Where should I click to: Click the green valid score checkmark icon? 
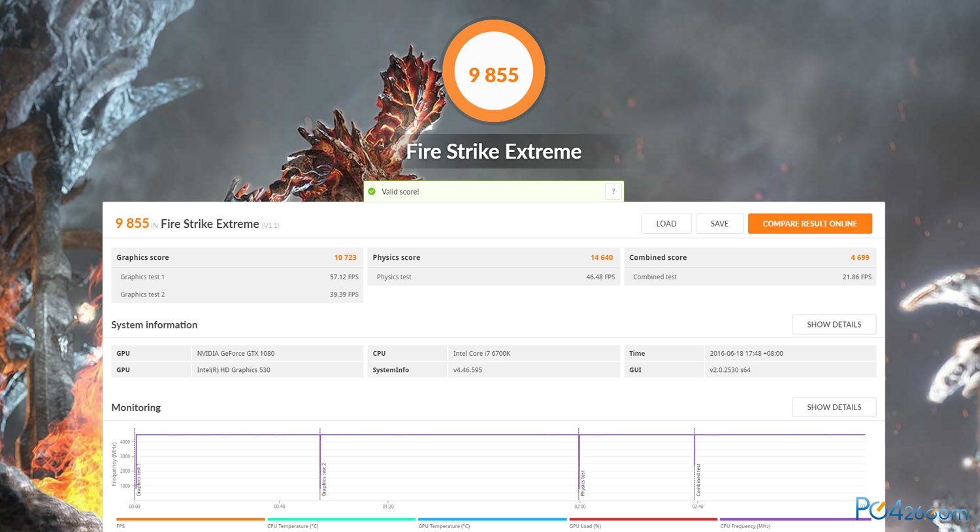point(372,191)
